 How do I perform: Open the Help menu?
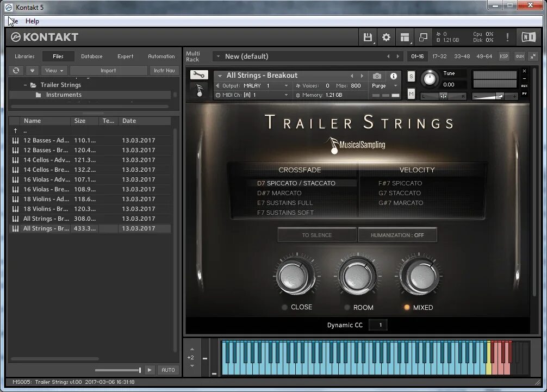pos(32,21)
